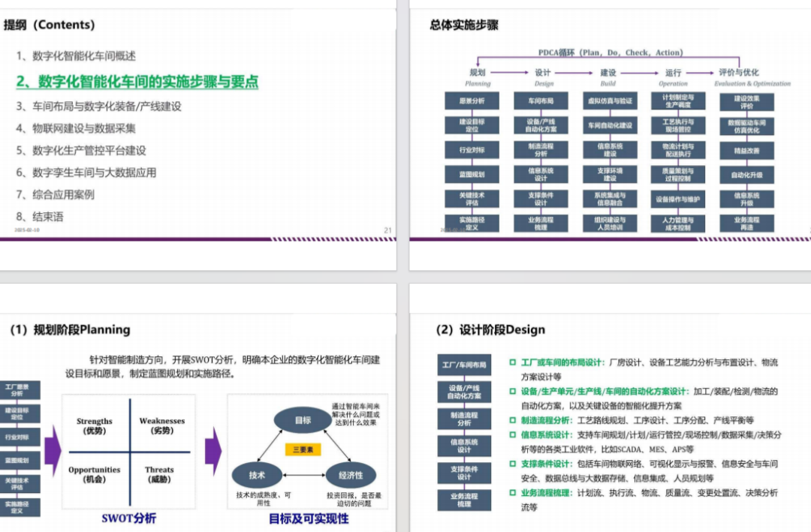
Task: Click the '精益改善' box
Action: click(x=747, y=151)
